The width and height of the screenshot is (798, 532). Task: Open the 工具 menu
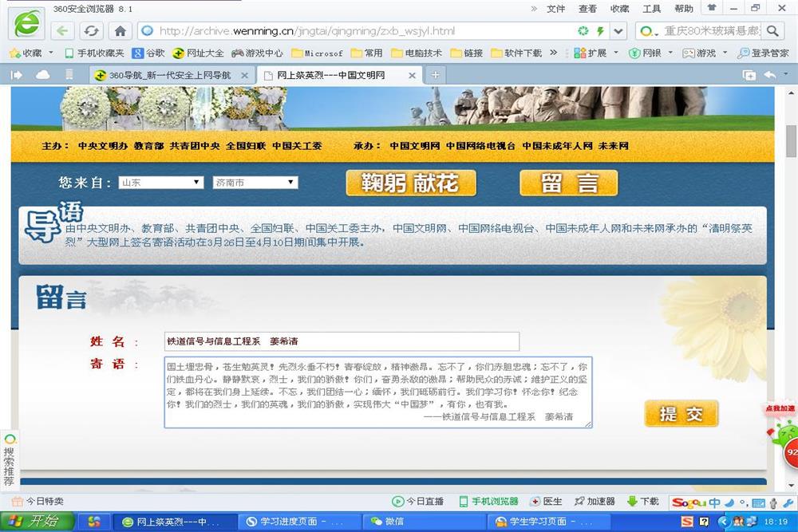pos(652,9)
